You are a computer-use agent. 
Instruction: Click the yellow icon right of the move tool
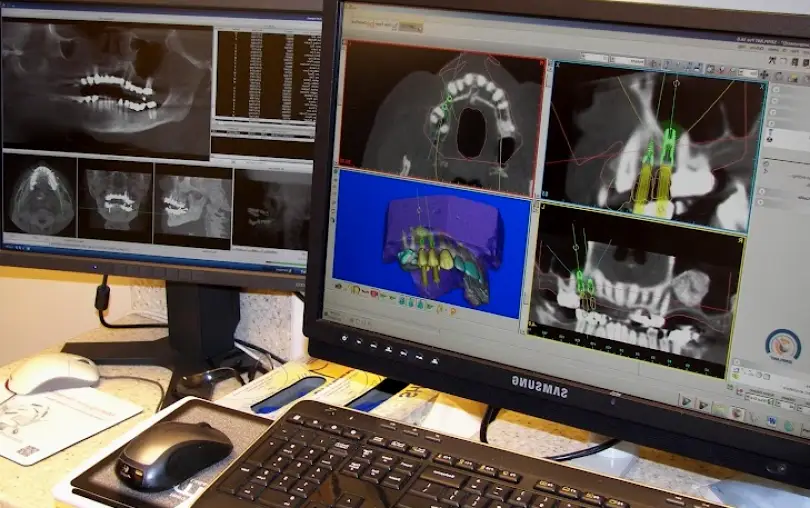(792, 78)
